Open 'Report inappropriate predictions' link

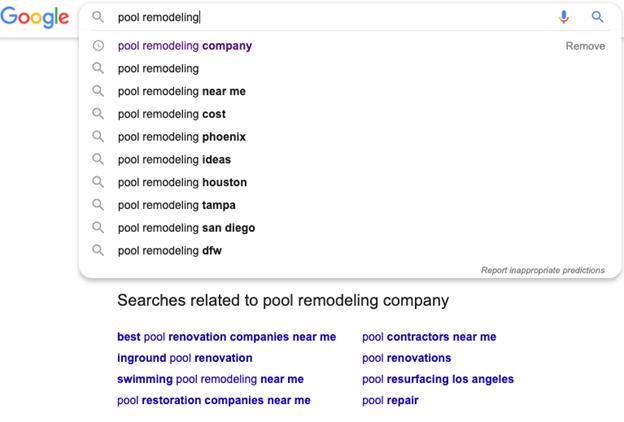point(543,270)
